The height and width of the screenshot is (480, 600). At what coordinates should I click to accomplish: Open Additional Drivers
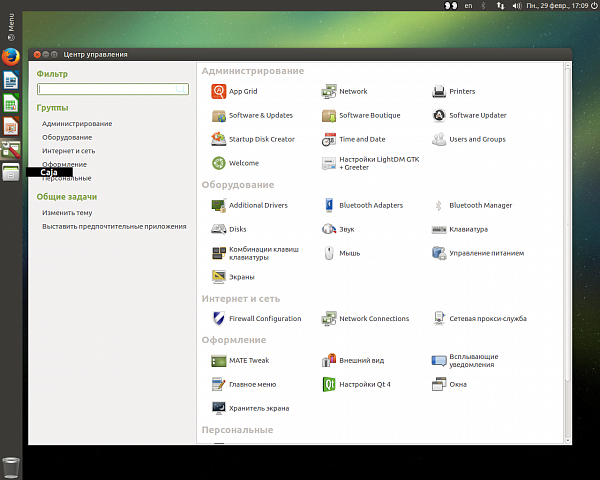click(x=249, y=206)
